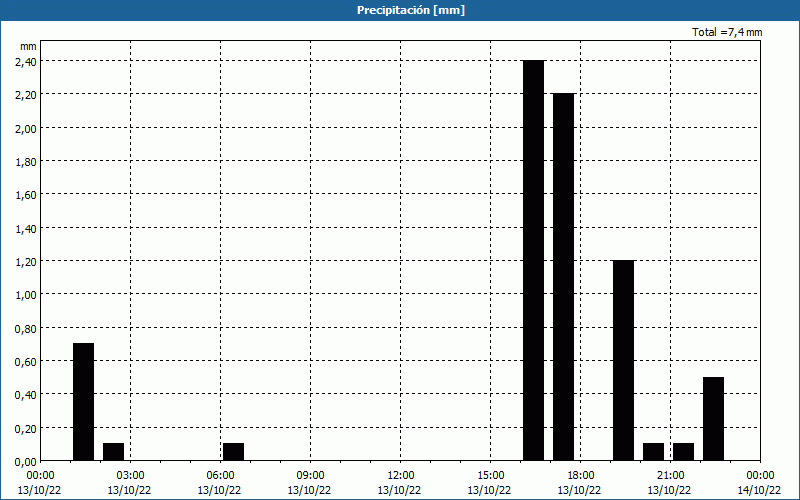
Task: Click the 1,20 y-axis value
Action: (x=26, y=261)
